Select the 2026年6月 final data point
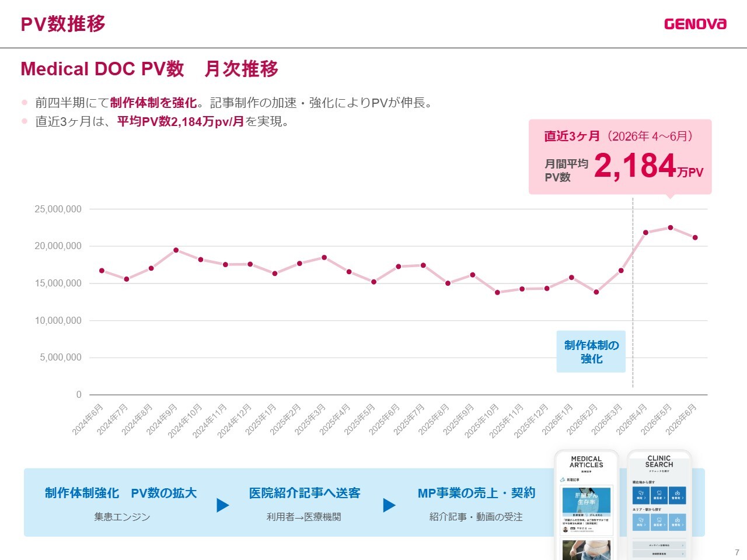The height and width of the screenshot is (560, 747). 695,237
